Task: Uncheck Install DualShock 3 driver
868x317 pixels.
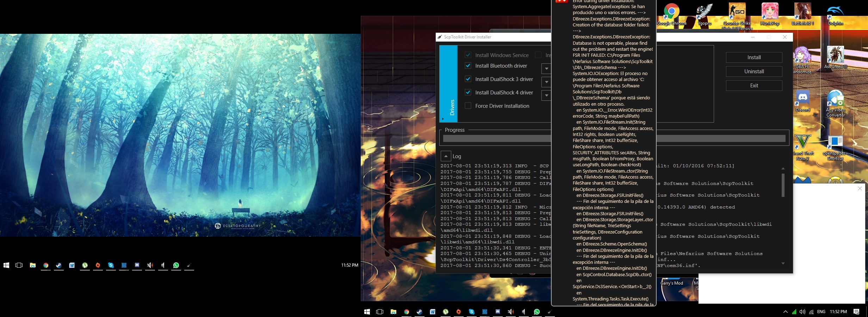Action: click(468, 79)
